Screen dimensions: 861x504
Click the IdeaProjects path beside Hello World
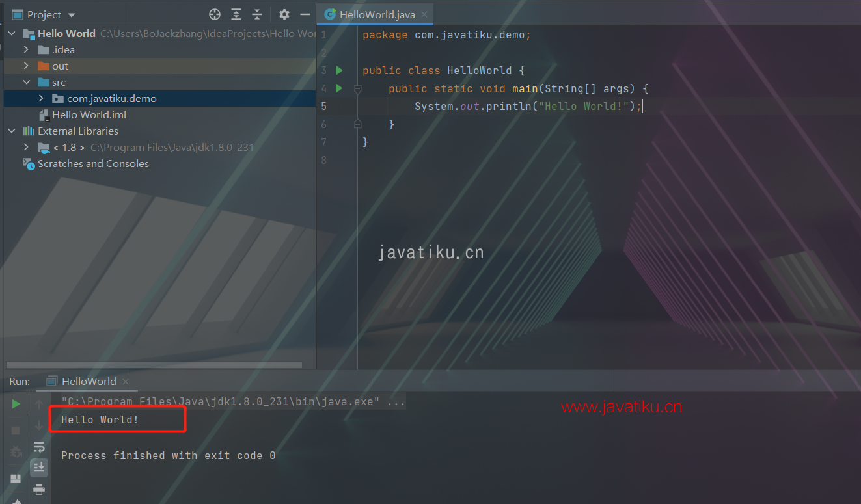click(x=208, y=33)
